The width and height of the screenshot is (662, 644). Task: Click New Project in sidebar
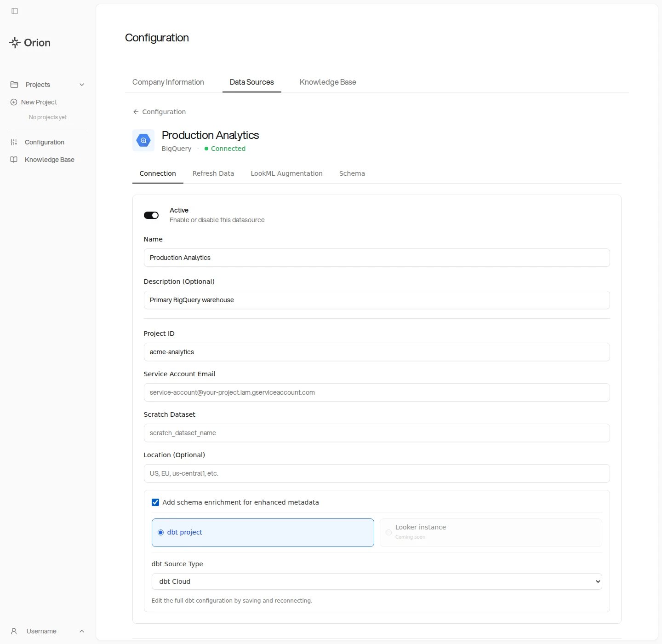(39, 102)
